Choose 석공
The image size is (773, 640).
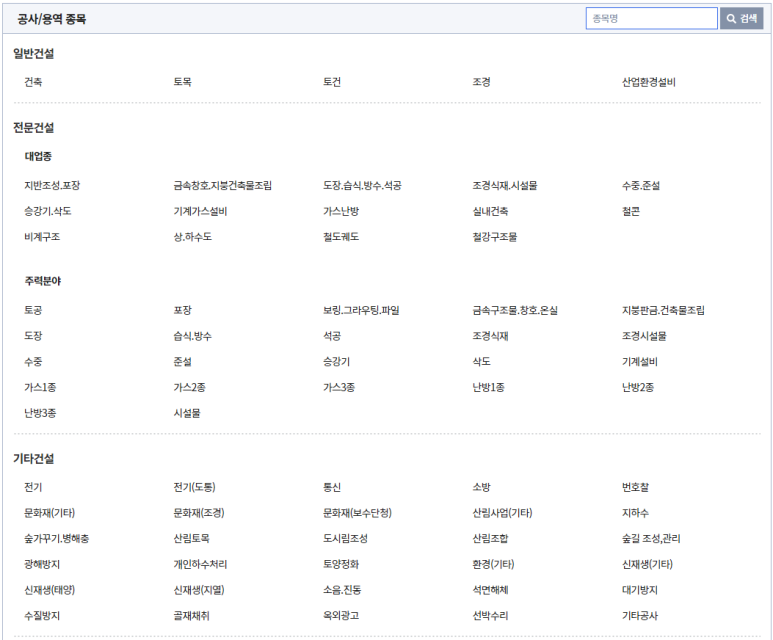point(332,336)
